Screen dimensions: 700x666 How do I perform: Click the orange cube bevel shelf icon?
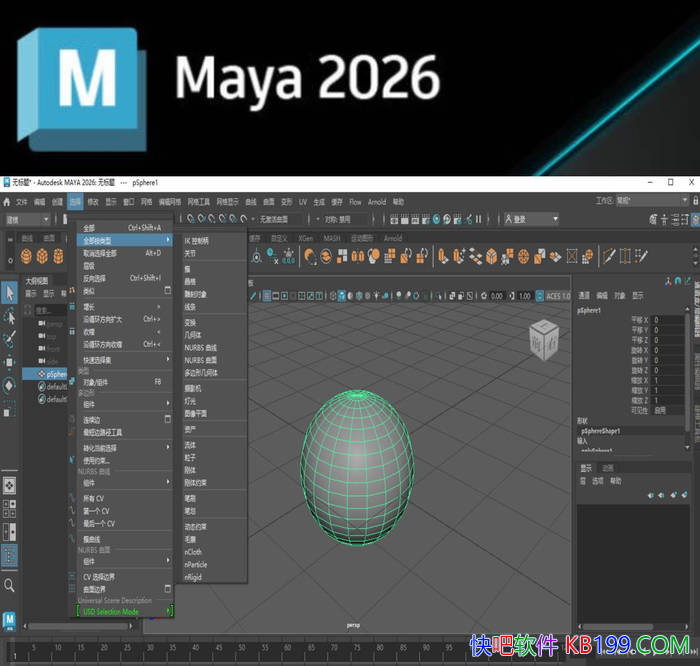pyautogui.click(x=491, y=256)
